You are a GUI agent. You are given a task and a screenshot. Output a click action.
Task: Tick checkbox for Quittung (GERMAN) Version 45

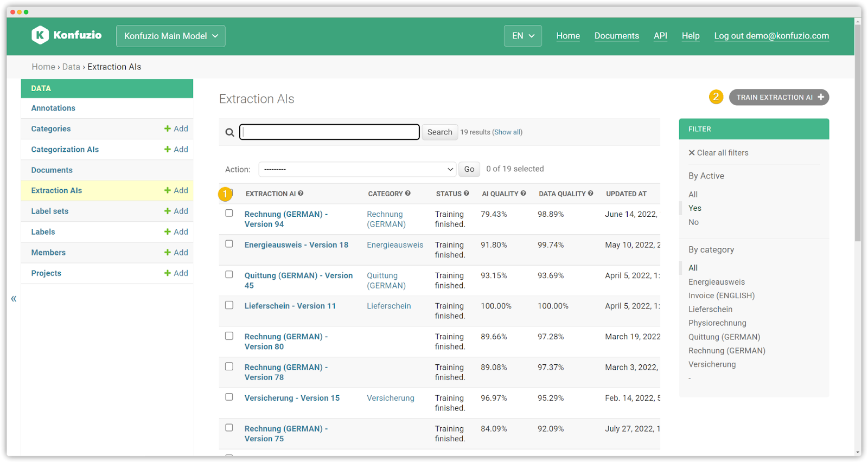point(229,274)
